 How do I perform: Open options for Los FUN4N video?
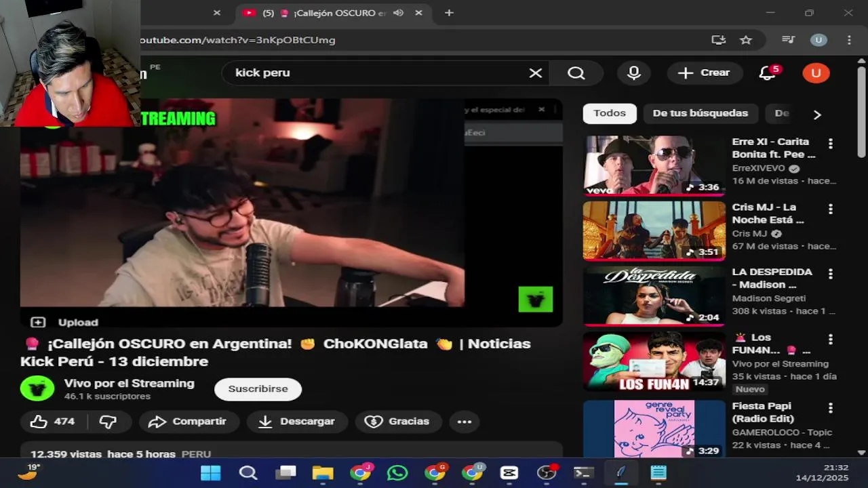[830, 339]
